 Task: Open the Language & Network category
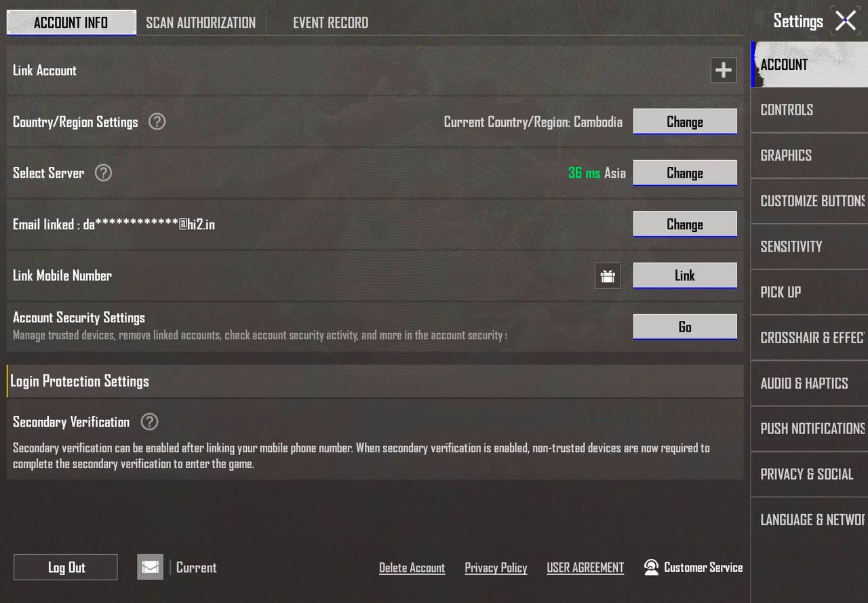pyautogui.click(x=810, y=520)
